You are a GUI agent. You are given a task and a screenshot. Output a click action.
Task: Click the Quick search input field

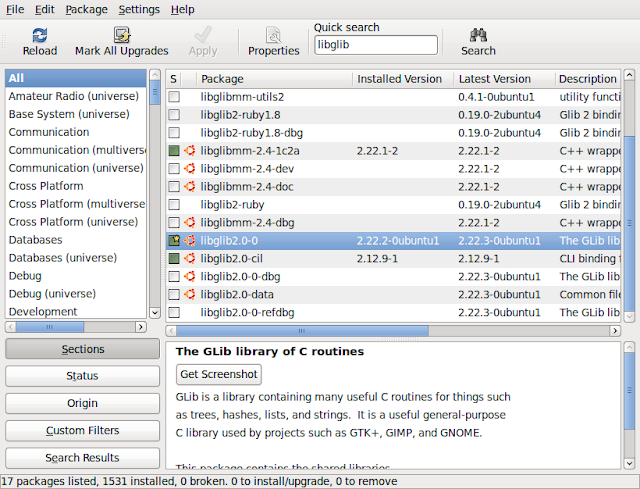[x=376, y=45]
